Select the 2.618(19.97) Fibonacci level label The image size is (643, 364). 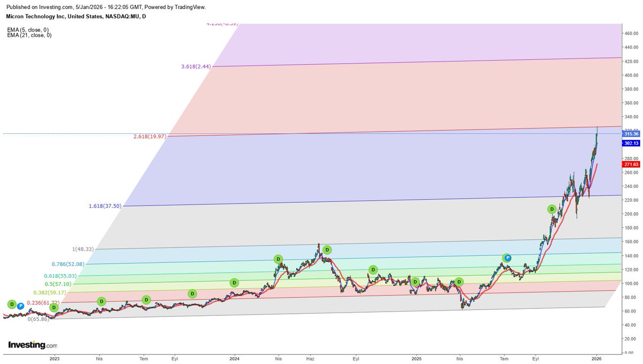click(151, 137)
